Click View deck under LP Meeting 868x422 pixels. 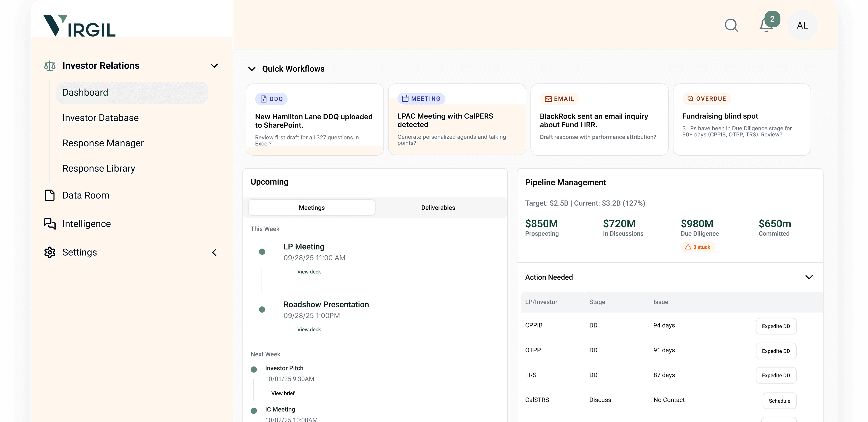309,271
